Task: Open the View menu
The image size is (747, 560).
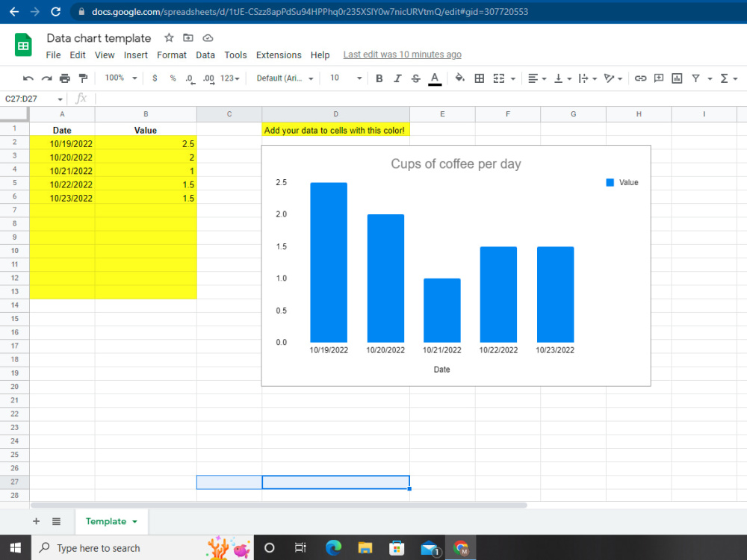Action: [105, 55]
